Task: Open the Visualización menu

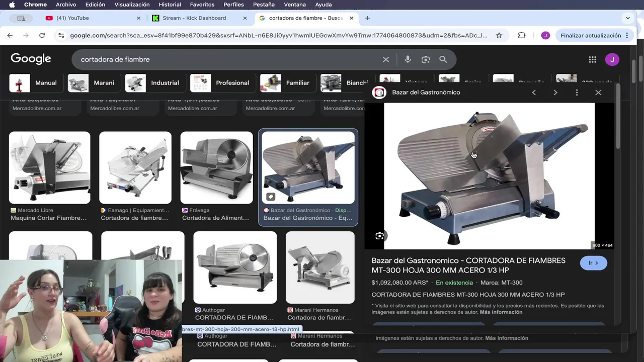Action: 132,5
